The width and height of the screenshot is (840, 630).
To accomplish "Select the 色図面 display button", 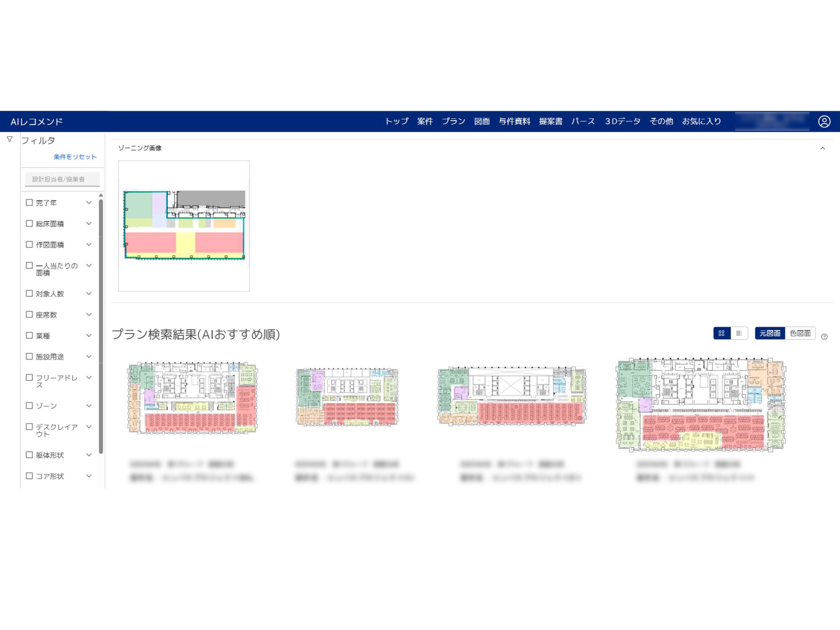I will click(800, 333).
